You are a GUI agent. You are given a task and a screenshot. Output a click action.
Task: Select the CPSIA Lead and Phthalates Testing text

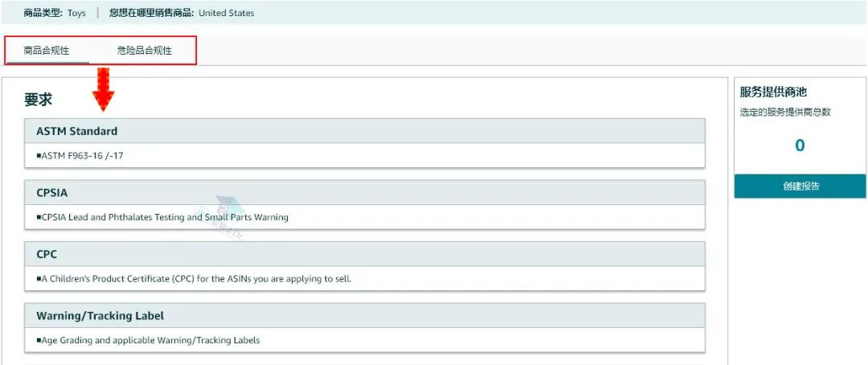coord(162,217)
